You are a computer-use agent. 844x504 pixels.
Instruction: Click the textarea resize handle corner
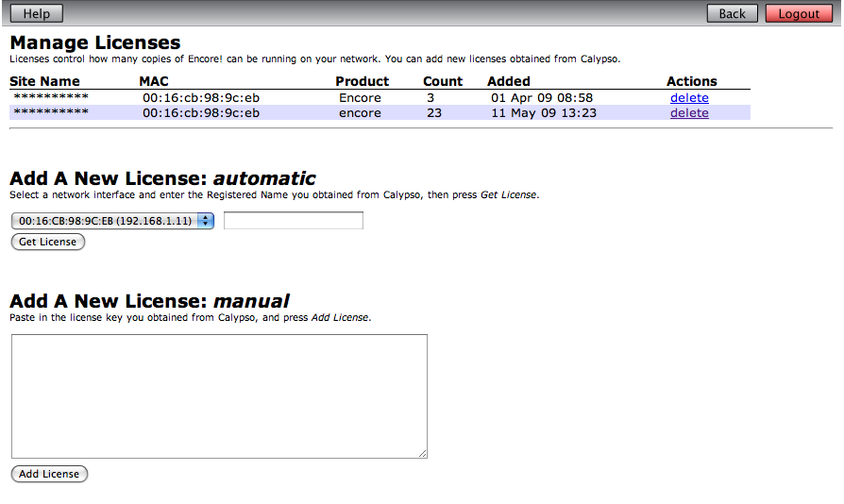(423, 454)
